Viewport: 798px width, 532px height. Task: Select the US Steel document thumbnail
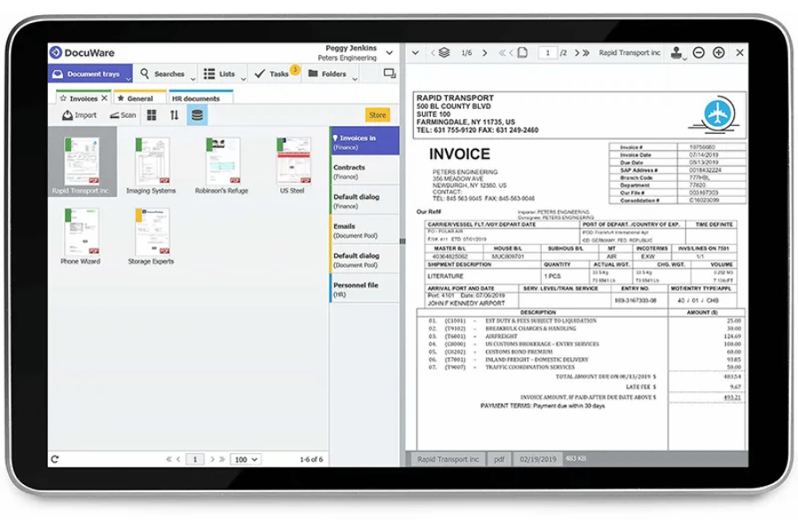coord(293,166)
